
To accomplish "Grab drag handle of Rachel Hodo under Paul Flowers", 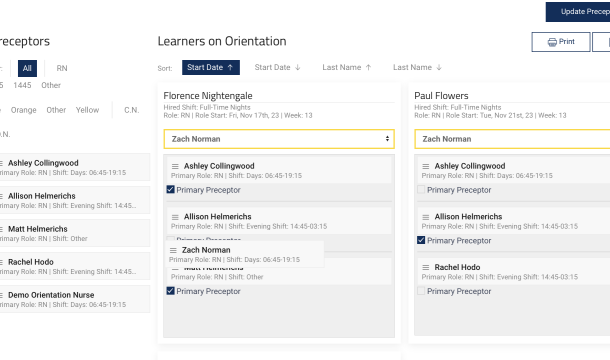I will coord(426,267).
